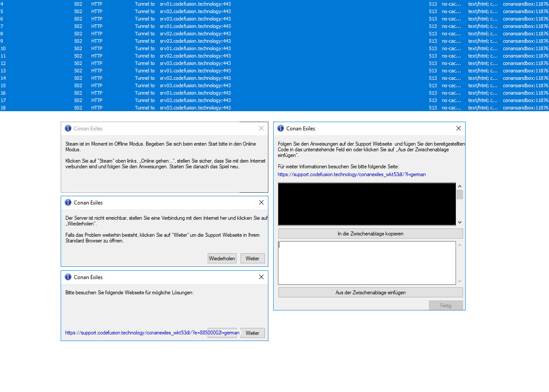Close the support code dialog
This screenshot has width=549, height=392.
(458, 128)
